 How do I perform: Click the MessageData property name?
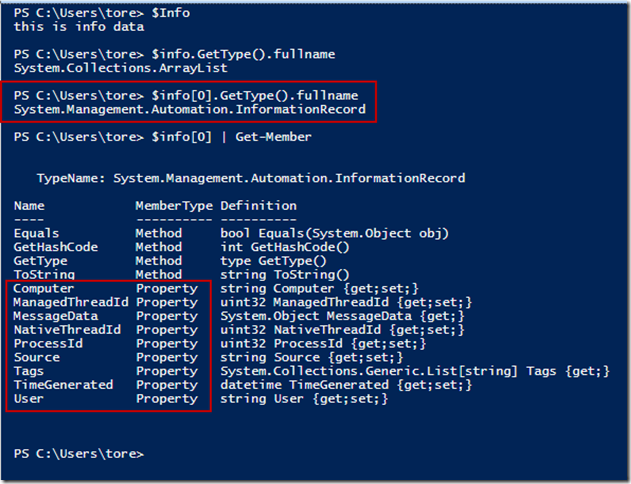56,316
